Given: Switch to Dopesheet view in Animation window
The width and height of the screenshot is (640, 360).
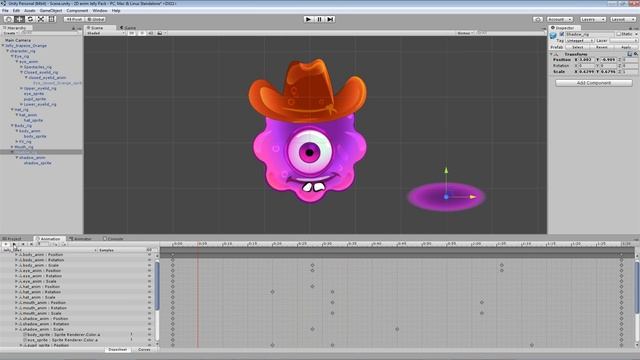Looking at the screenshot, I should coord(118,350).
